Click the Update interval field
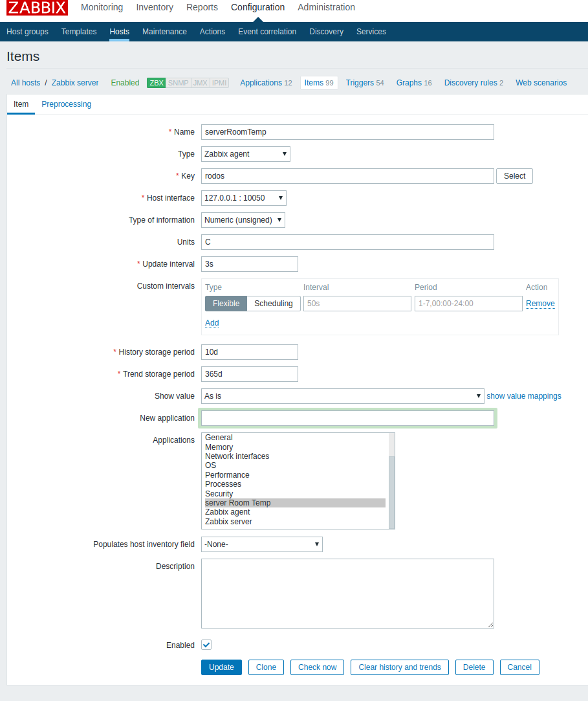 [249, 264]
